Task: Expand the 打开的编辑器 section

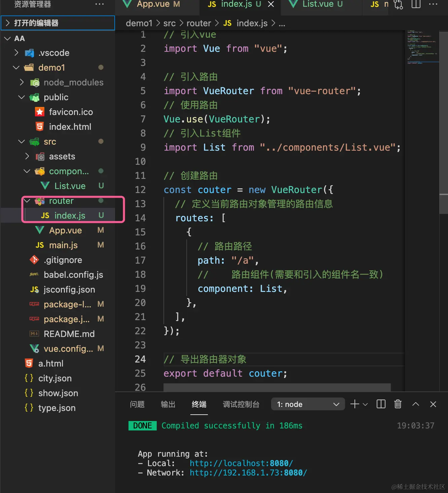Action: (x=58, y=23)
